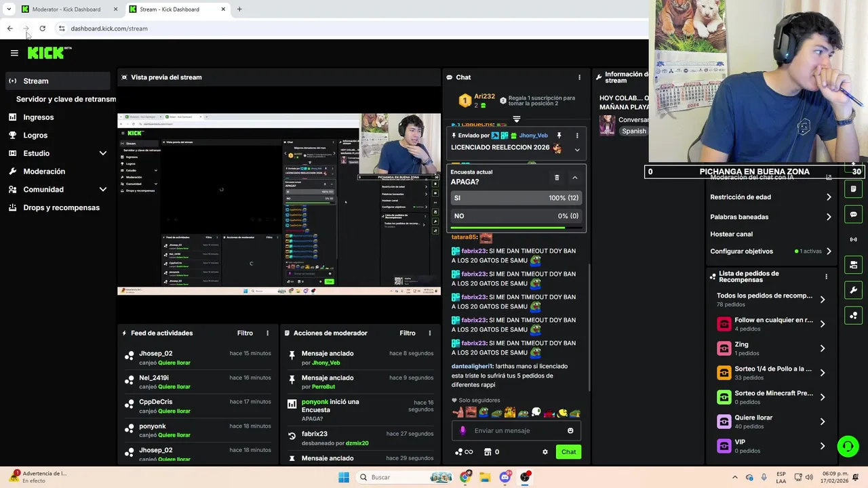The height and width of the screenshot is (488, 868).
Task: Select the SI poll option
Action: pyautogui.click(x=516, y=198)
